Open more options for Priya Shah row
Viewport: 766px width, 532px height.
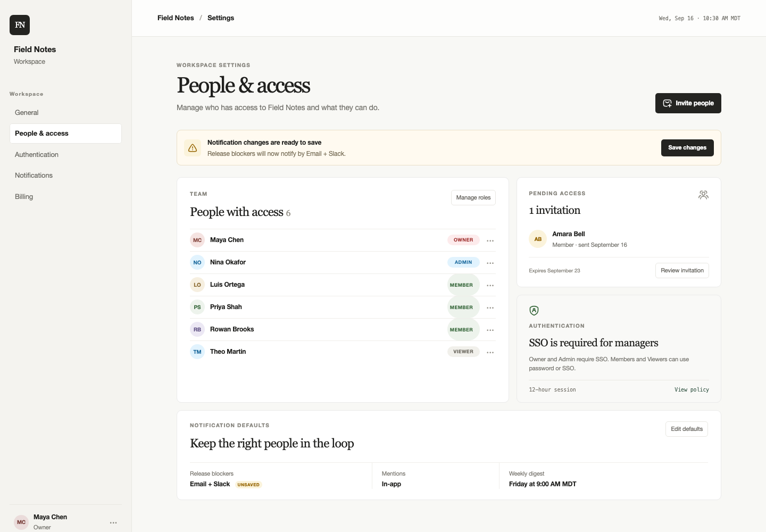point(490,307)
